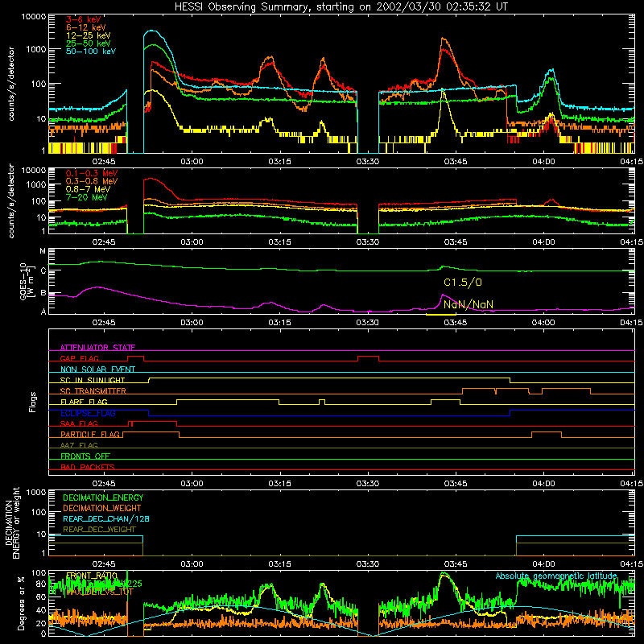Select the 60 tick on Degrees axis
The image size is (644, 644).
pos(41,597)
